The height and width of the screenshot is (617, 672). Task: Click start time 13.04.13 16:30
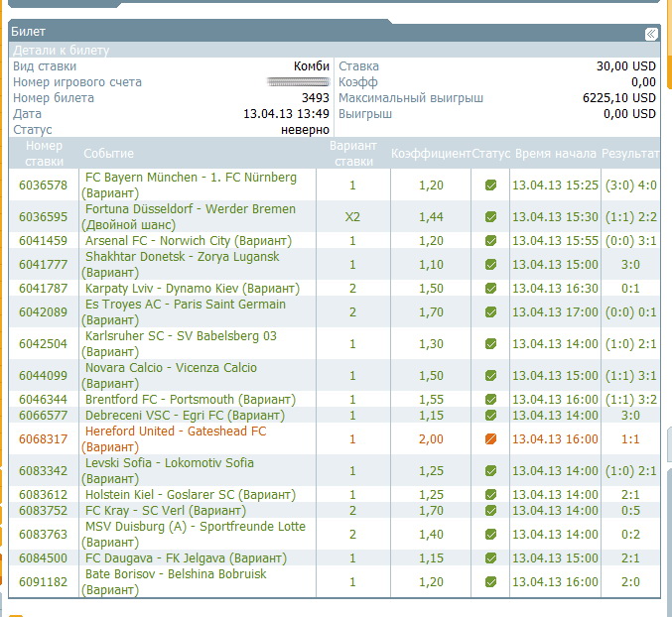(x=555, y=288)
